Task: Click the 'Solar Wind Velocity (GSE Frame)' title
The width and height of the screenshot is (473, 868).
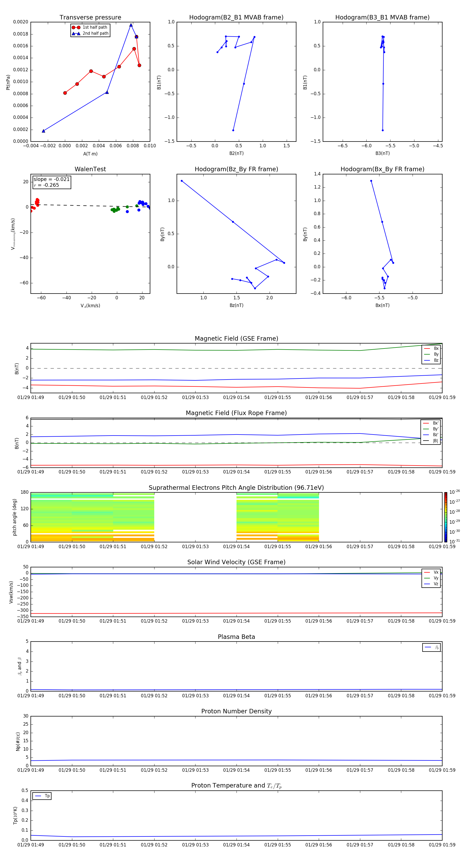Action: click(x=236, y=562)
